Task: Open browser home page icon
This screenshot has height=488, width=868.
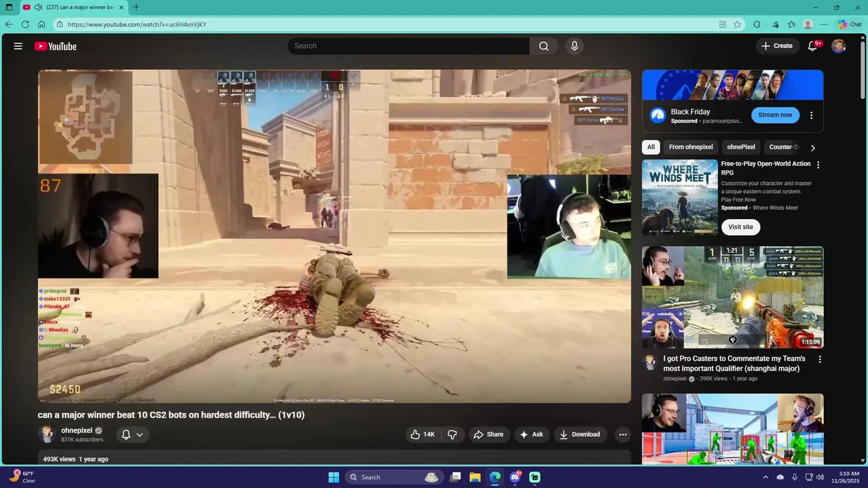Action: (41, 24)
